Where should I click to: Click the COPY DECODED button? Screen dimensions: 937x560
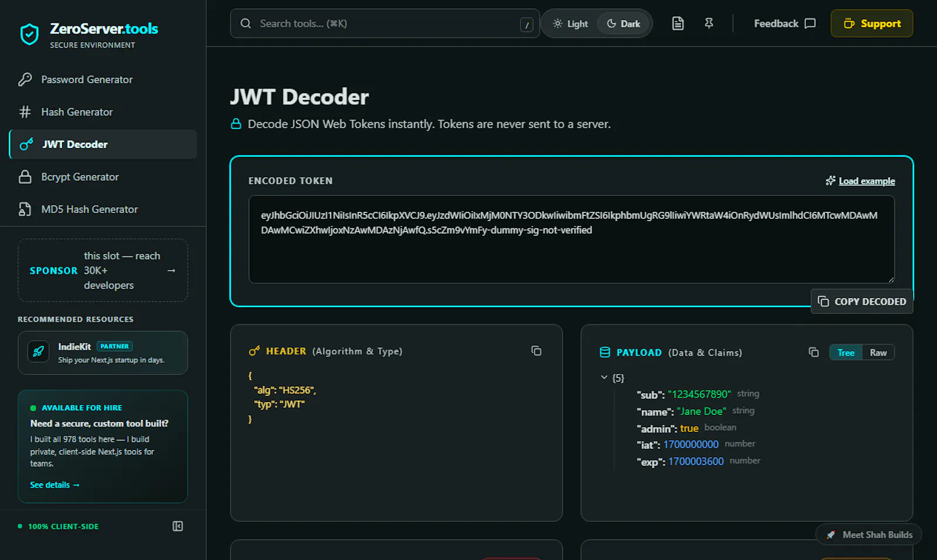(862, 301)
